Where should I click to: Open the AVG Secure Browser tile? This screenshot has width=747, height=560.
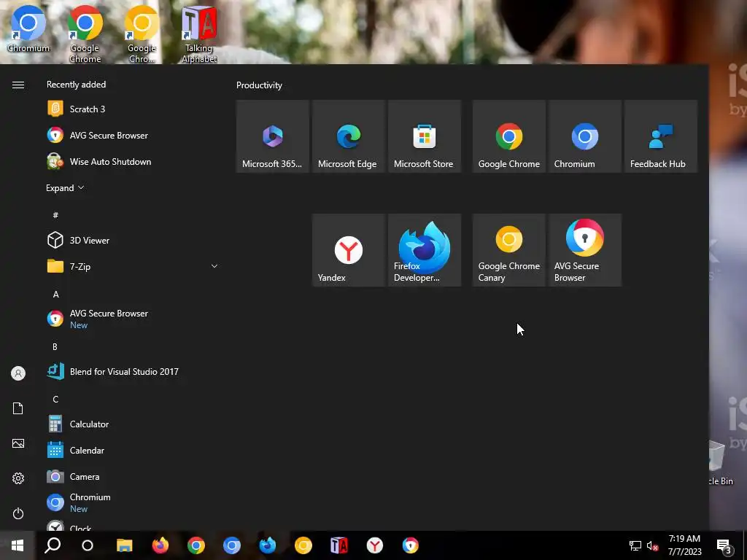pos(585,250)
